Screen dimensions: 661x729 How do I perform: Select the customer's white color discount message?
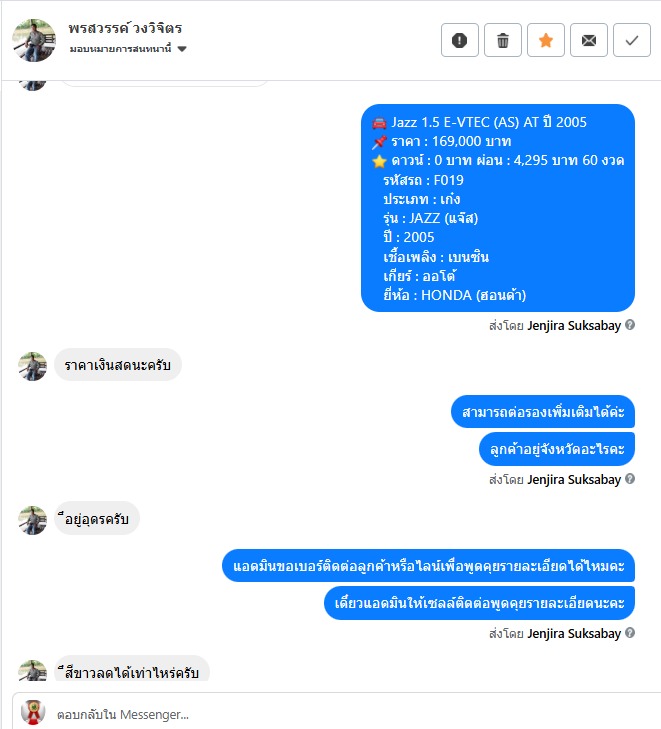tap(132, 670)
